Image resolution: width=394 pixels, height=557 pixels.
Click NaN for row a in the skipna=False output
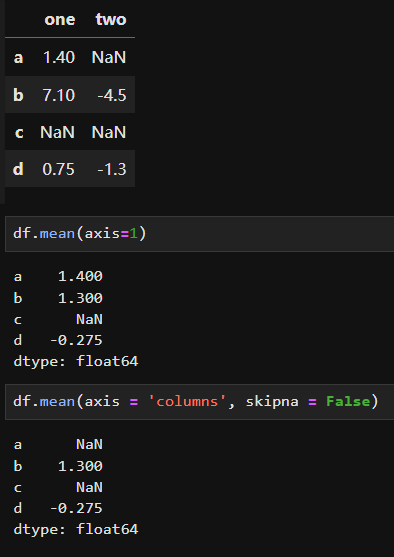click(x=89, y=444)
